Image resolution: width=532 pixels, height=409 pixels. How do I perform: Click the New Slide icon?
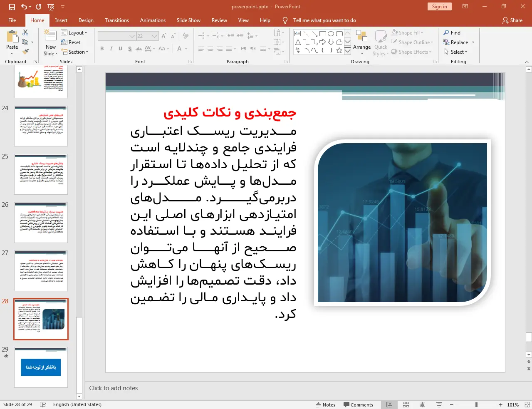coord(50,36)
